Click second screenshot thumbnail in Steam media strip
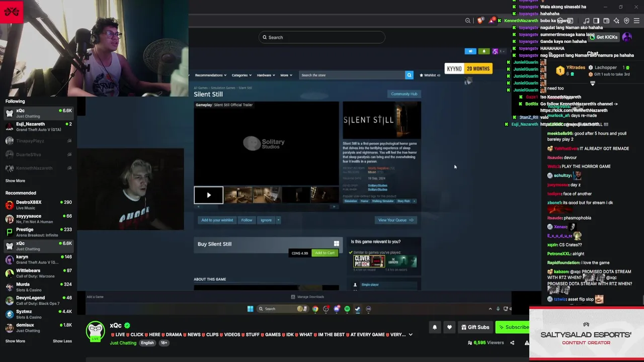 [267, 195]
